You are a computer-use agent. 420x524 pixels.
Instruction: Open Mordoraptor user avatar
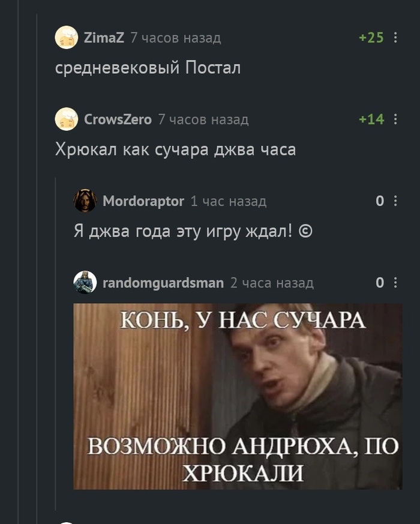(85, 200)
